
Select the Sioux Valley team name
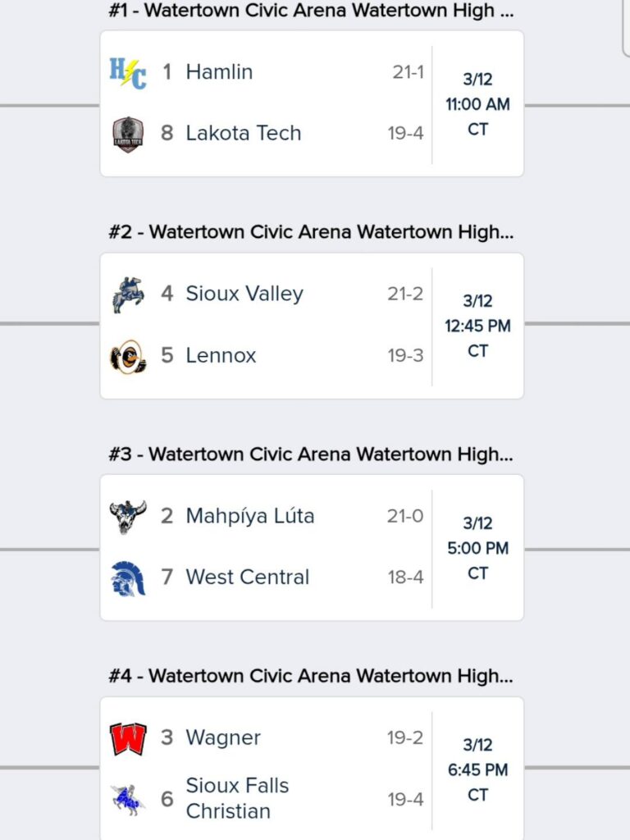click(x=244, y=294)
